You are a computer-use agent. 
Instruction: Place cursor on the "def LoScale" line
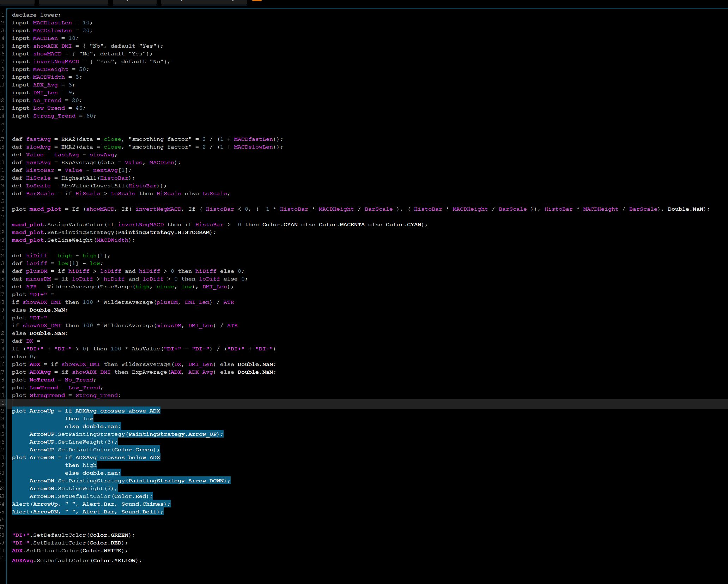coord(89,186)
